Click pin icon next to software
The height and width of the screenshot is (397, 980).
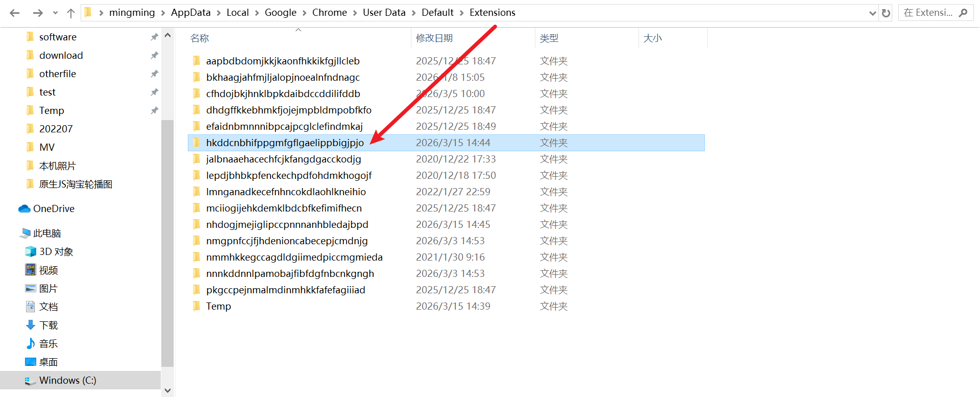[154, 37]
